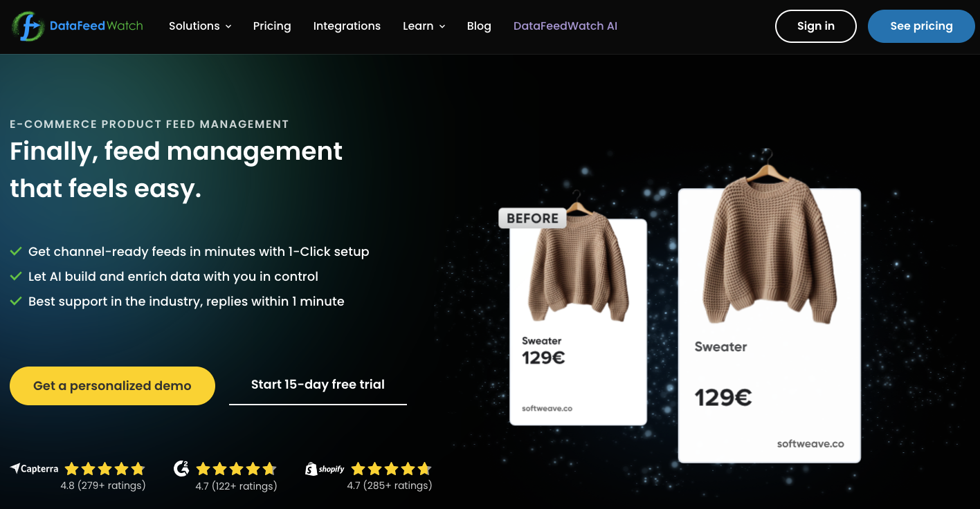This screenshot has width=980, height=509.
Task: Click checkmark beside 1-Click setup line
Action: pyautogui.click(x=16, y=251)
